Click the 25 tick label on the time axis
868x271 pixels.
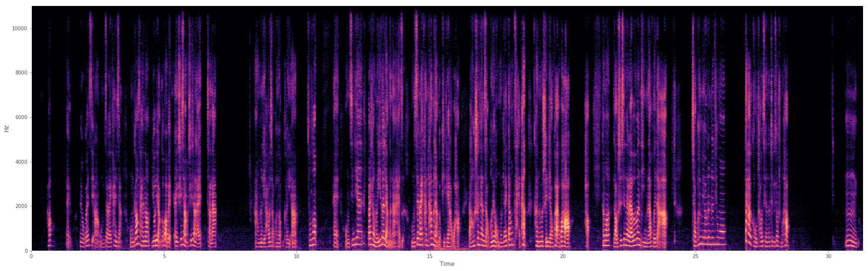[696, 256]
